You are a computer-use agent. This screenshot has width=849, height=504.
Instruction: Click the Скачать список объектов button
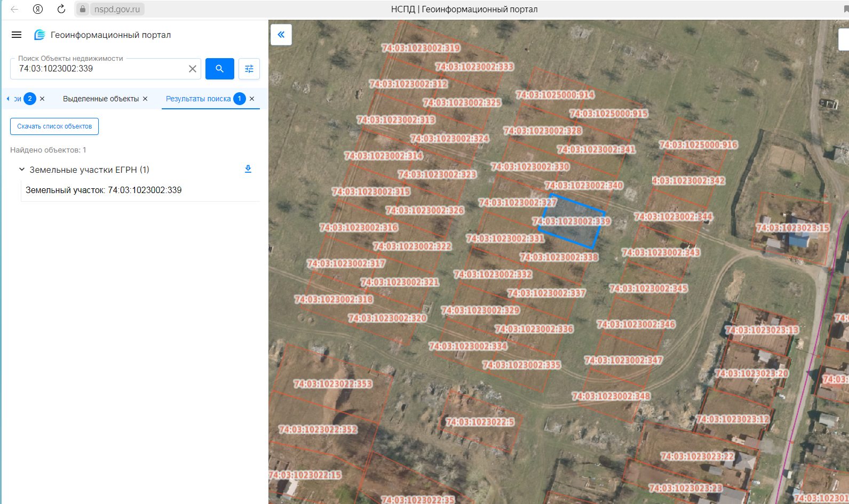pyautogui.click(x=54, y=126)
